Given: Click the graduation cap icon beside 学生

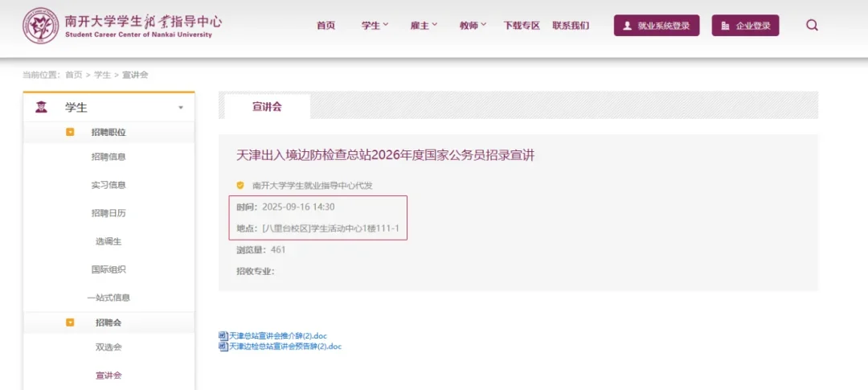Looking at the screenshot, I should pyautogui.click(x=41, y=108).
